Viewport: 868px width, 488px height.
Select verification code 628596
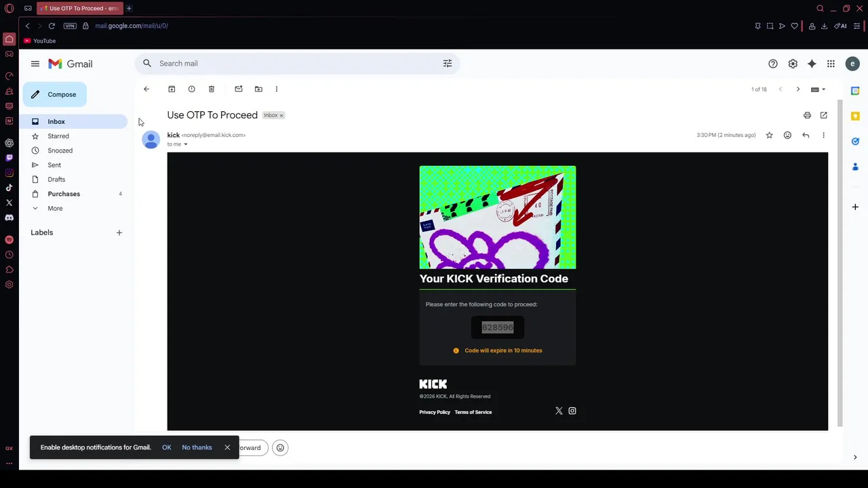tap(498, 327)
